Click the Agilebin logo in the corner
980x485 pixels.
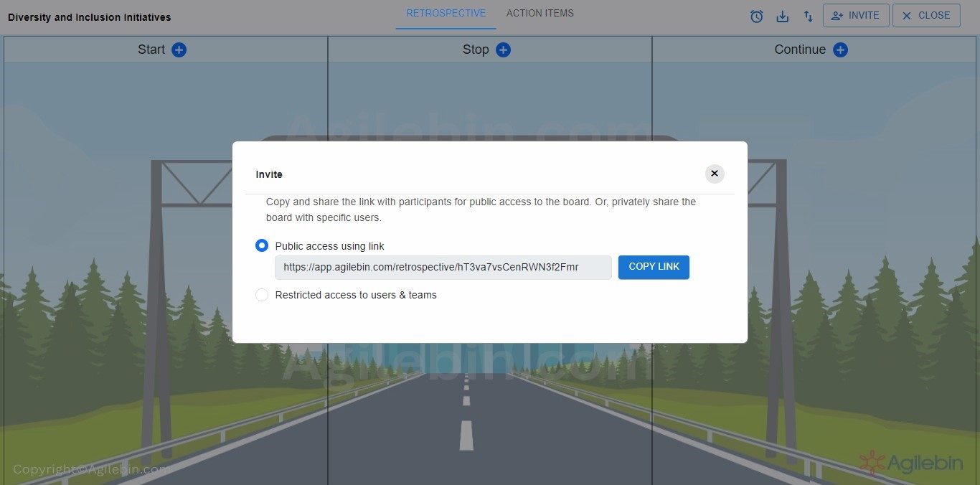click(x=912, y=463)
